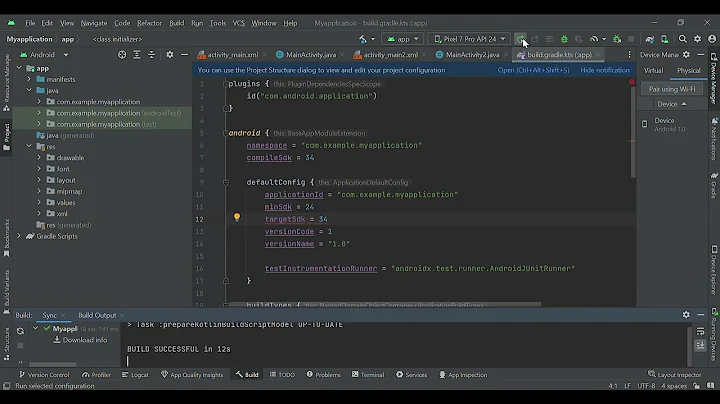The height and width of the screenshot is (404, 720).
Task: Open the Pixel 7 Pro API 24 device dropdown
Action: pyautogui.click(x=469, y=39)
